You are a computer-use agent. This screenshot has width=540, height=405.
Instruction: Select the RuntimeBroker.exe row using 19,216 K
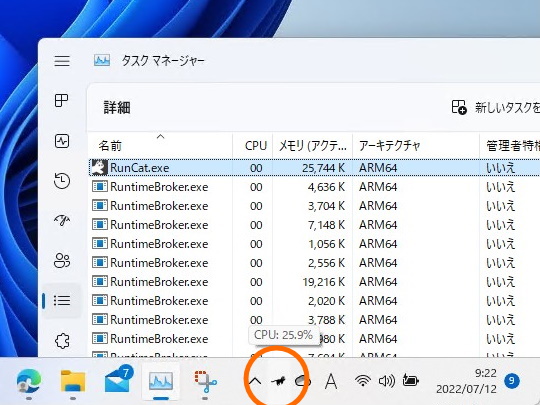(314, 282)
